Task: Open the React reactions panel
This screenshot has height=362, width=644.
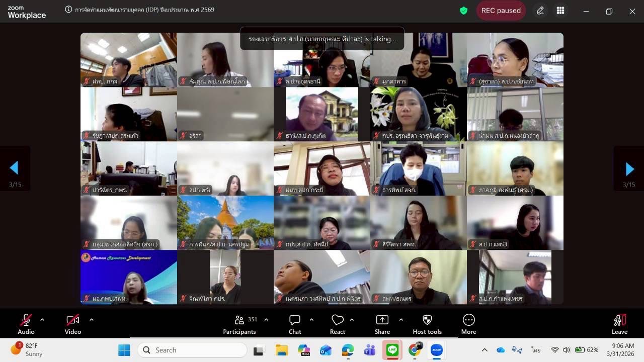Action: point(337,323)
